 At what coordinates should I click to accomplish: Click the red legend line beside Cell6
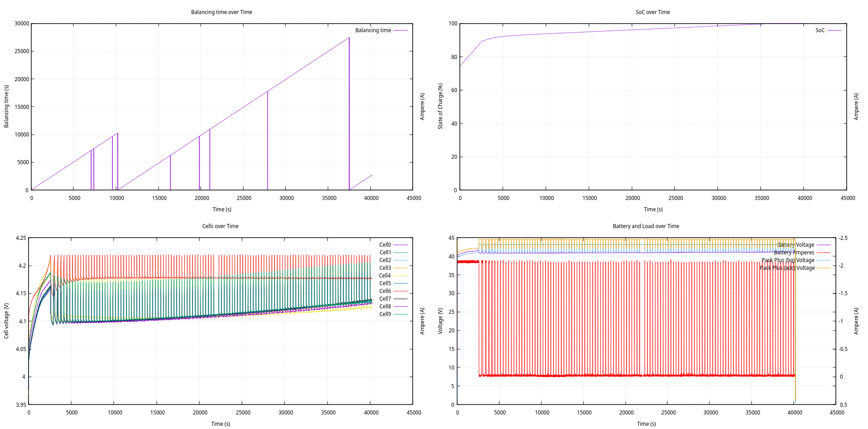(x=400, y=291)
